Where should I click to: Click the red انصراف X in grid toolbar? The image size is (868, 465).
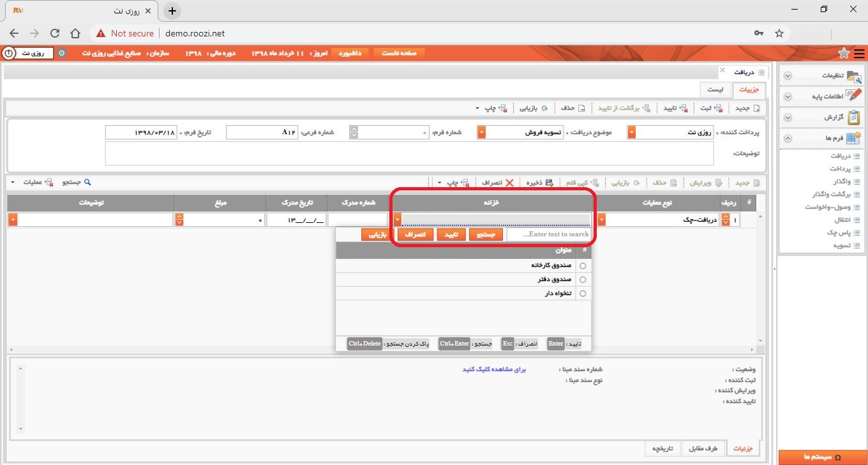(509, 183)
